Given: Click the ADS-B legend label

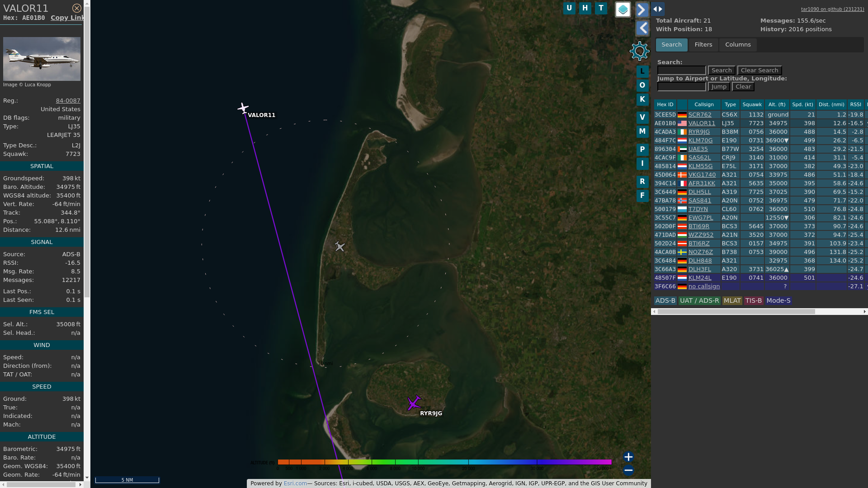Looking at the screenshot, I should click(665, 301).
